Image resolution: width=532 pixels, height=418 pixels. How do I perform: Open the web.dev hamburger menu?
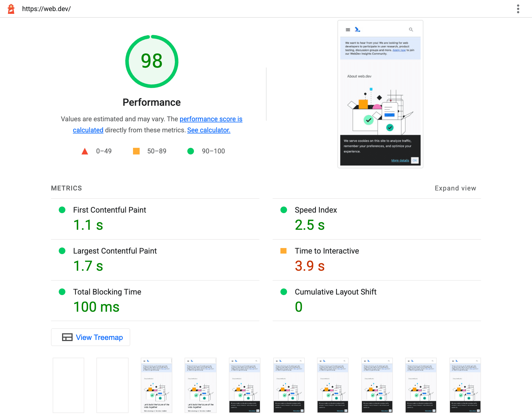pos(348,29)
